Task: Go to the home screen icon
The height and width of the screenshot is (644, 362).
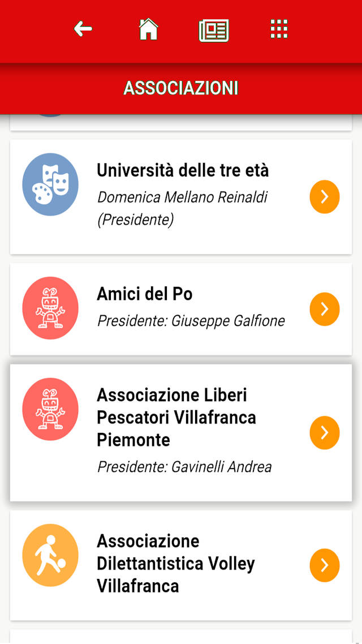Action: click(149, 29)
